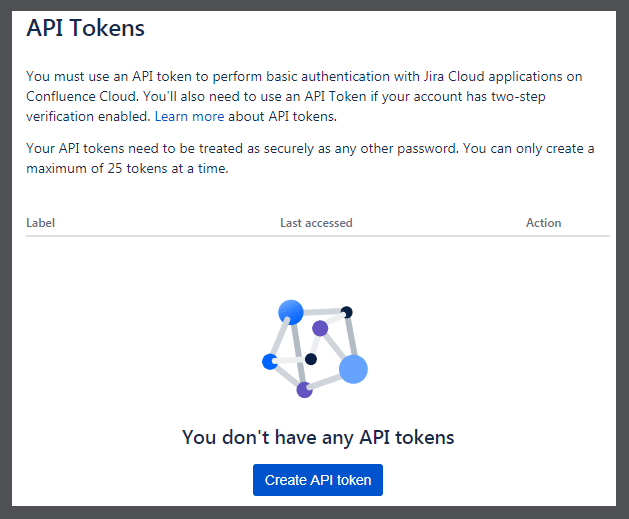Open the Learn more link

click(189, 116)
